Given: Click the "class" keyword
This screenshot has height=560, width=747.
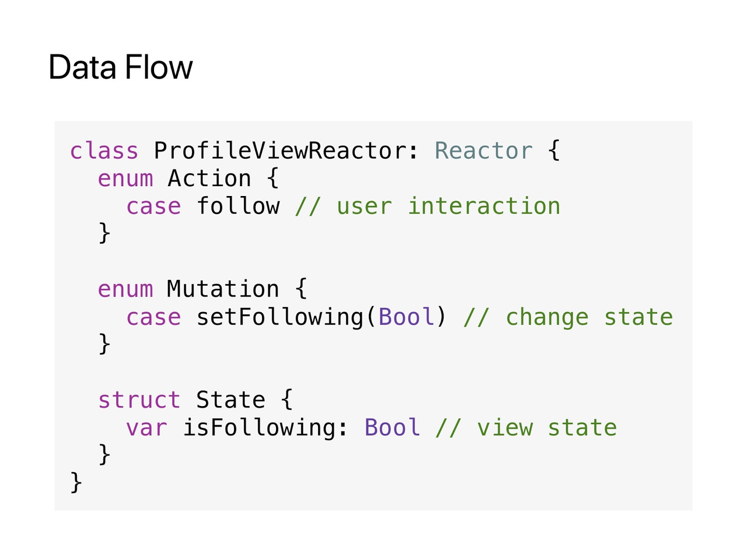Looking at the screenshot, I should click(104, 151).
